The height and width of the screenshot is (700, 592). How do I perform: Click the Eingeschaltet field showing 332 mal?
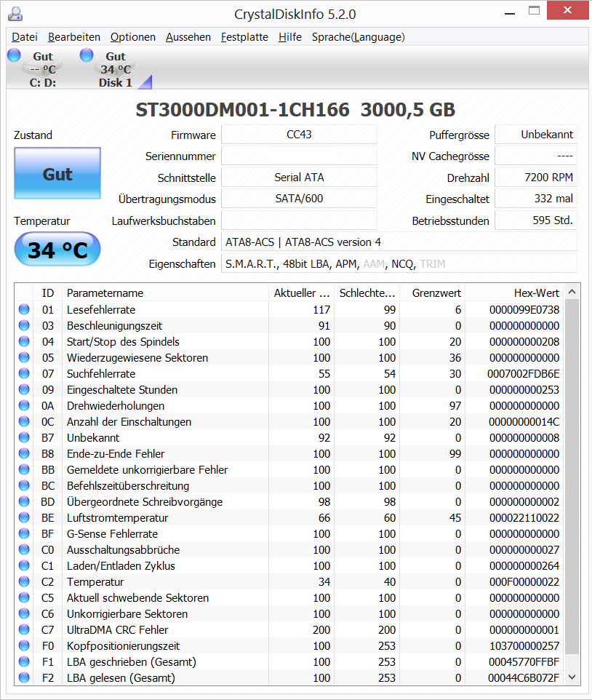536,199
